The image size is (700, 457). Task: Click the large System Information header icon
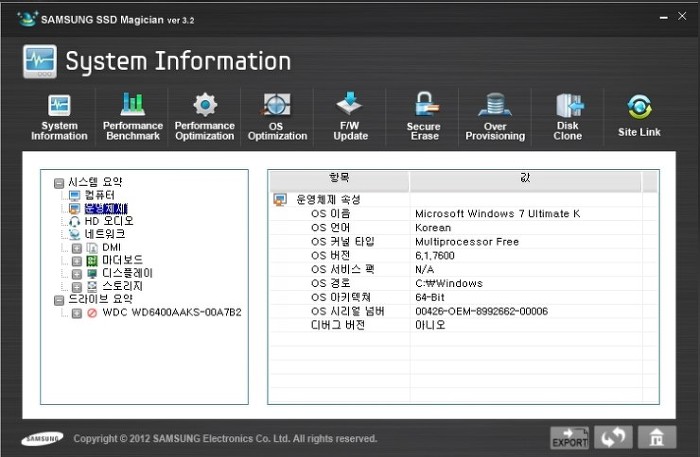point(40,61)
